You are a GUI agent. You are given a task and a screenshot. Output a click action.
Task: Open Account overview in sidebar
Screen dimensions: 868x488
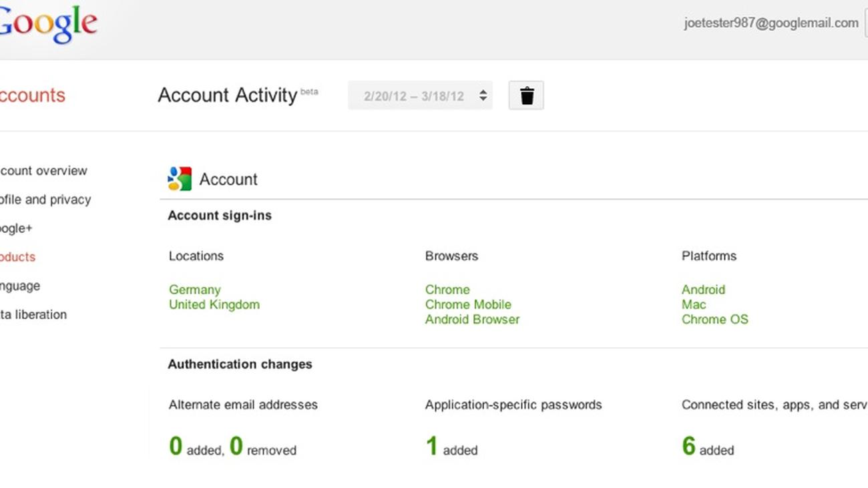43,171
